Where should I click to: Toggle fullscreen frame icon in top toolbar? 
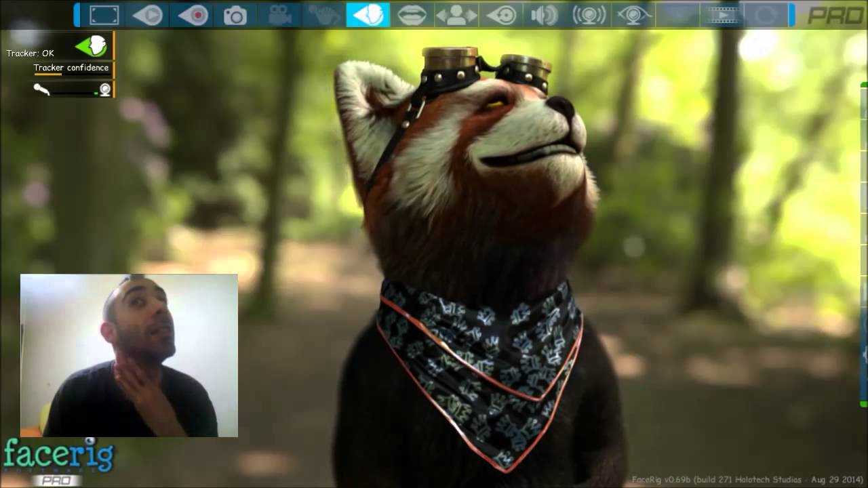point(104,15)
